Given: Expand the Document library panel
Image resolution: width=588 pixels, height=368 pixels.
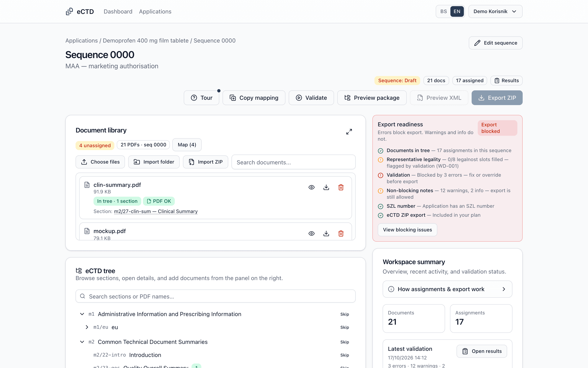Looking at the screenshot, I should [349, 132].
